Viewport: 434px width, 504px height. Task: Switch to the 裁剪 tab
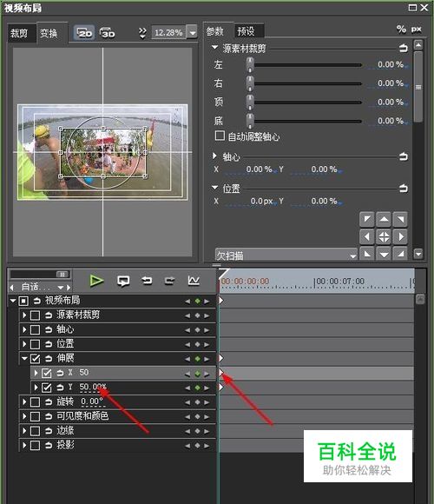21,33
